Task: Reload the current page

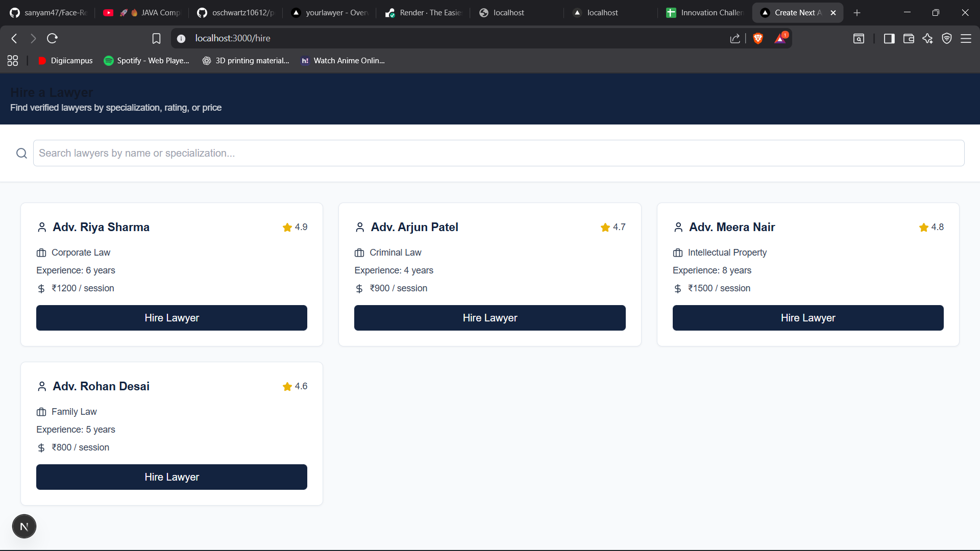Action: coord(52,38)
